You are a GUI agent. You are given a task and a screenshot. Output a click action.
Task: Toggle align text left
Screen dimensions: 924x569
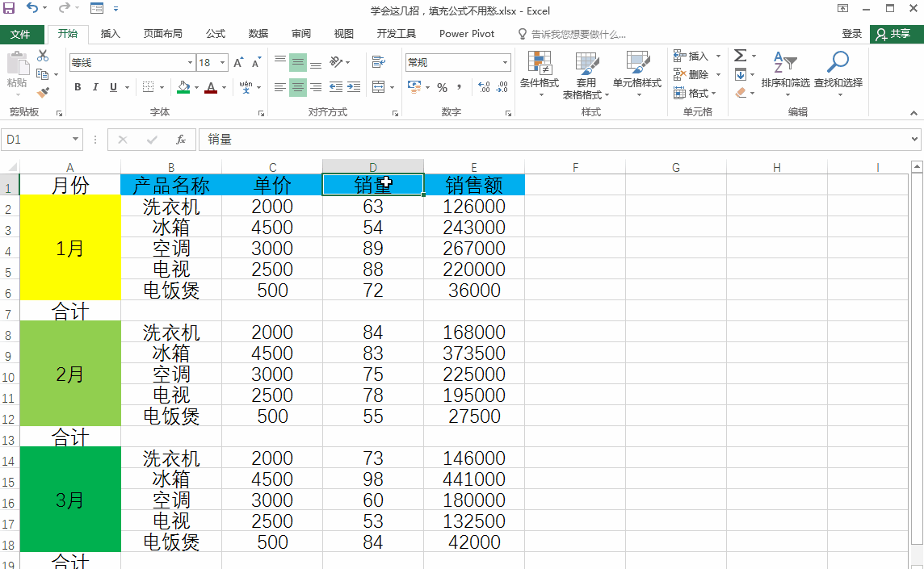pos(280,87)
